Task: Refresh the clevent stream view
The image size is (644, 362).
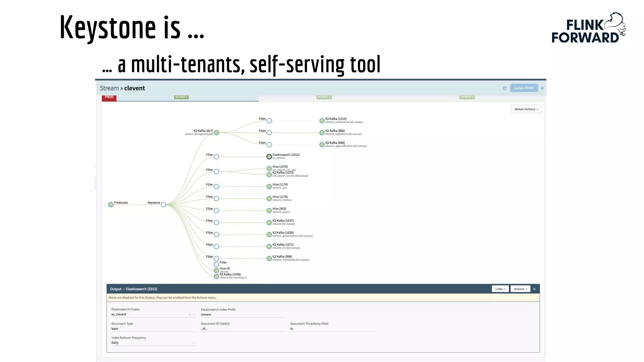Action: click(x=504, y=88)
